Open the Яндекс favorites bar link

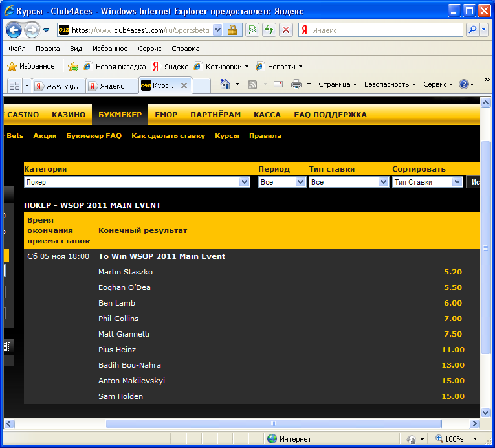click(170, 67)
